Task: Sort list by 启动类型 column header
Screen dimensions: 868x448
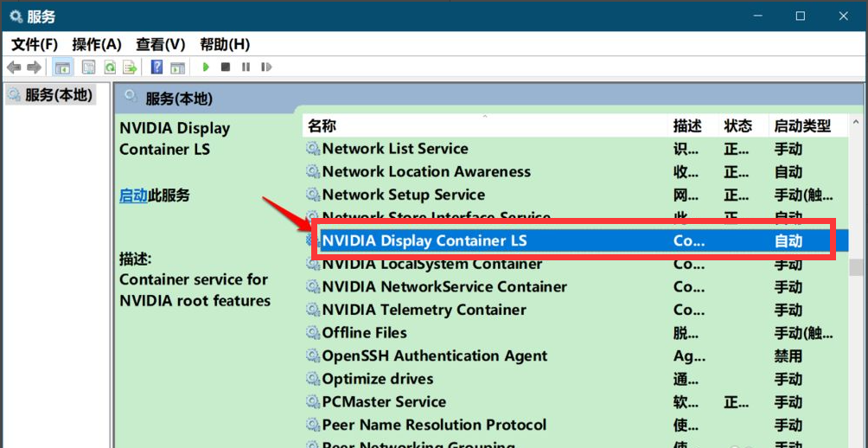Action: (802, 126)
